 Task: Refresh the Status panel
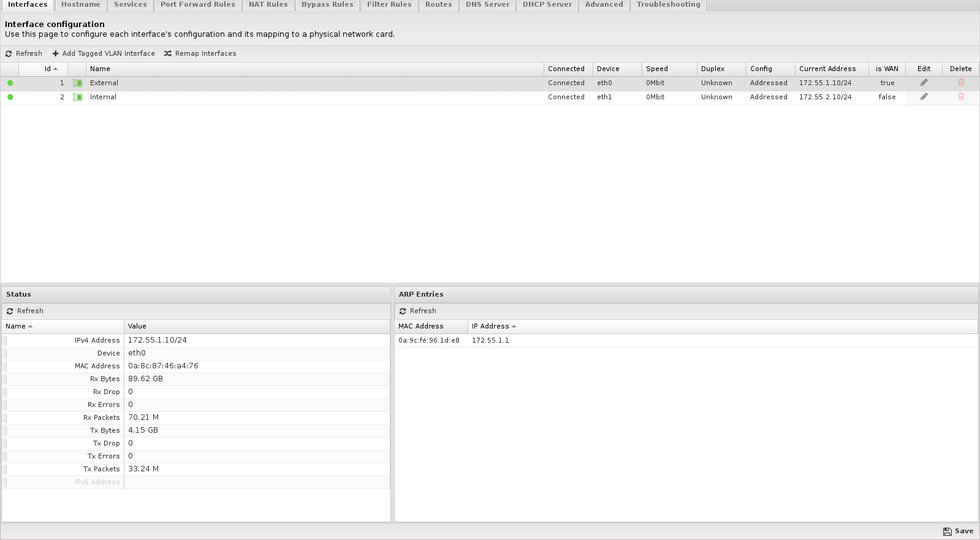(25, 311)
